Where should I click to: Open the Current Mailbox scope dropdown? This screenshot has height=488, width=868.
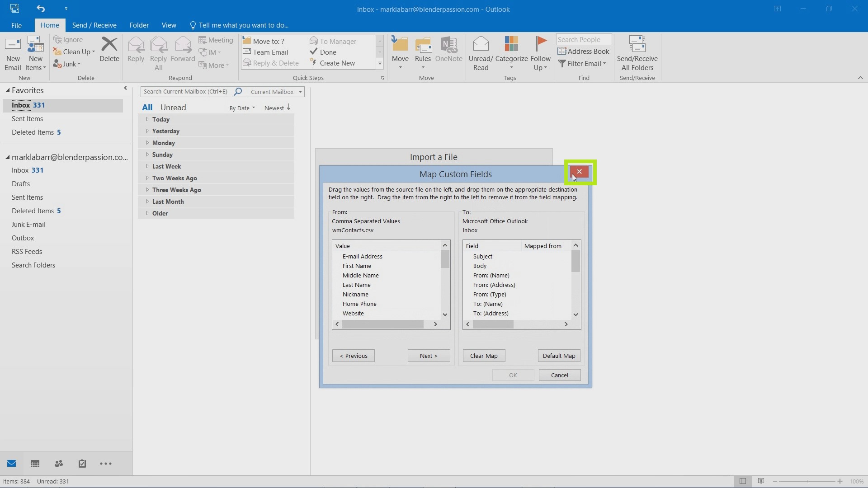[x=276, y=92]
